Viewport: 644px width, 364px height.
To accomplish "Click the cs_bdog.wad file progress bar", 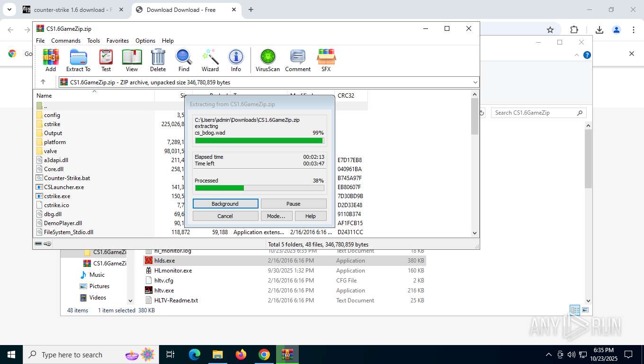I will (259, 141).
